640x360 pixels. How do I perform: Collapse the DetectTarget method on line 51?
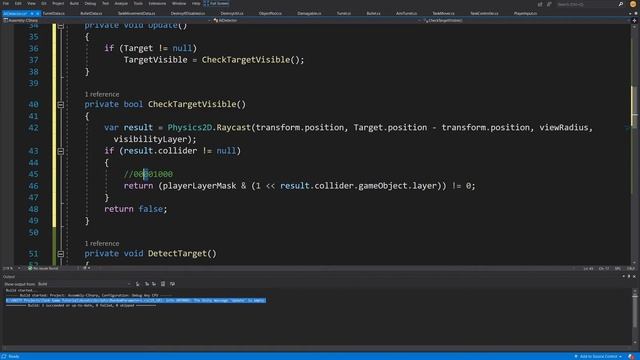[60, 254]
